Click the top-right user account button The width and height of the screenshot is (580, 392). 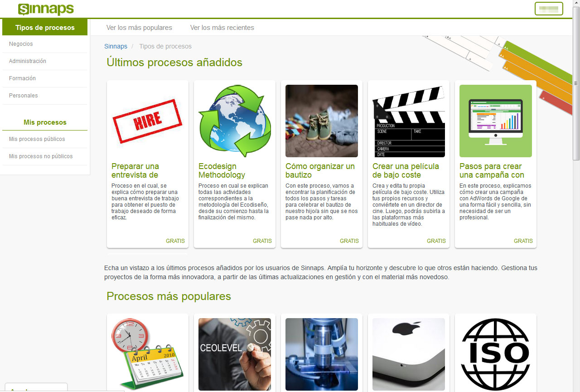(549, 9)
